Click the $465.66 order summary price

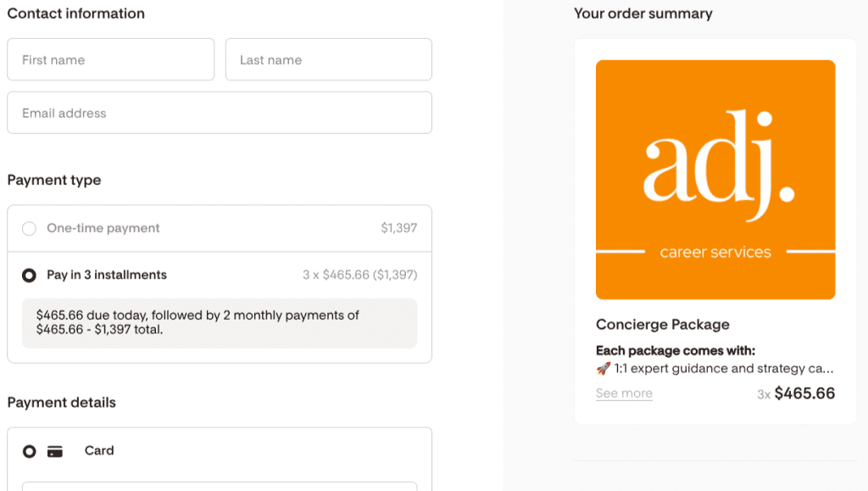pyautogui.click(x=804, y=393)
